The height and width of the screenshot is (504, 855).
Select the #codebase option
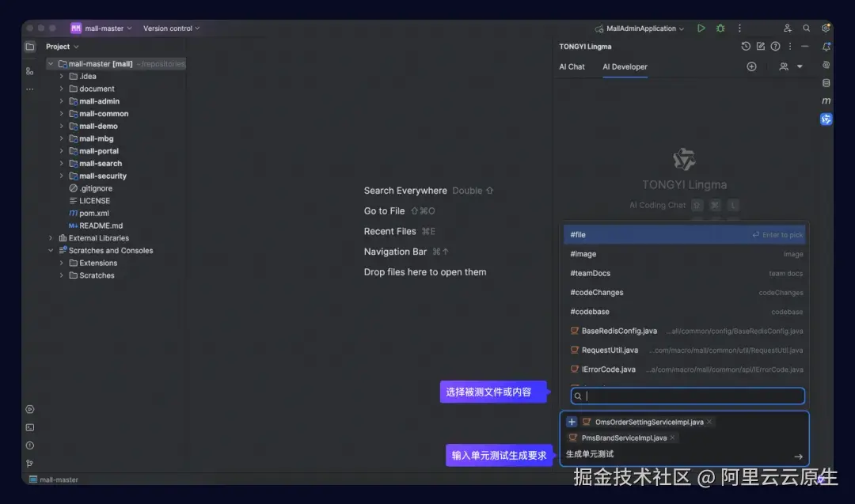tap(684, 312)
